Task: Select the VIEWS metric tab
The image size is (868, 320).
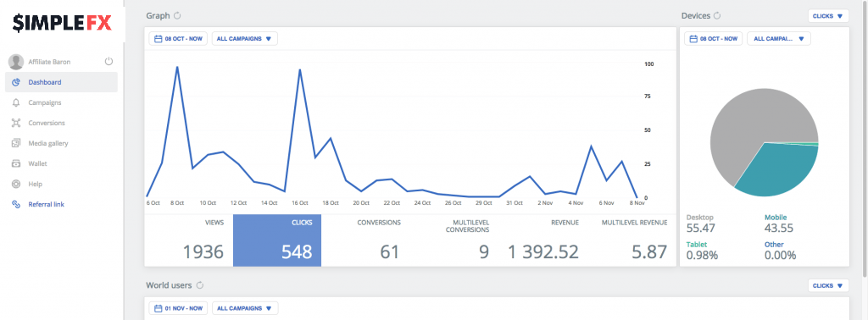Action: (189, 240)
